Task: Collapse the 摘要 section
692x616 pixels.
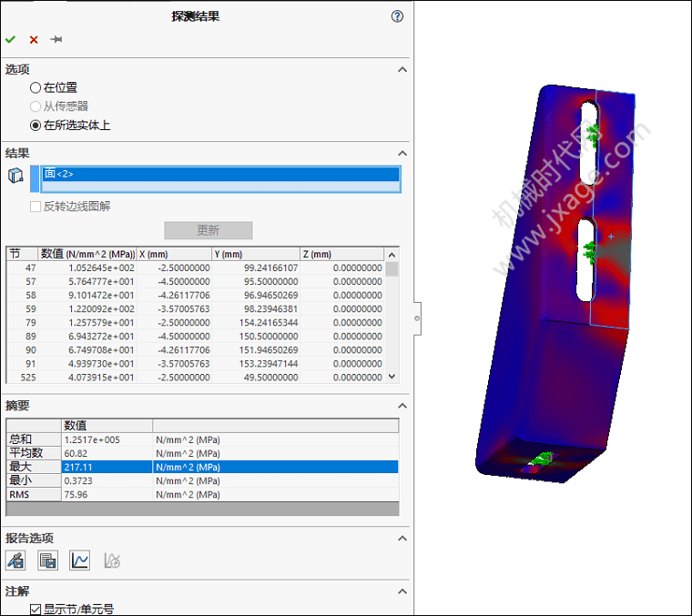Action: pyautogui.click(x=402, y=406)
